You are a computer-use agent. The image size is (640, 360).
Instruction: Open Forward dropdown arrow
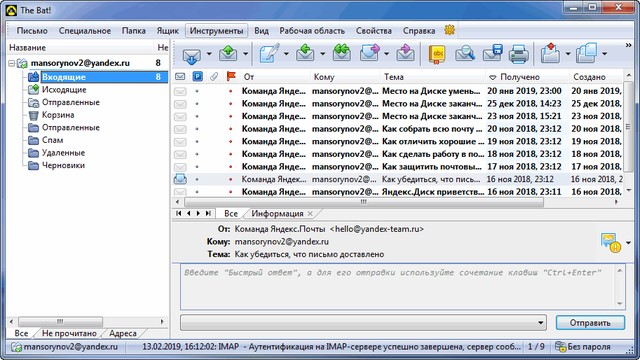[386, 54]
